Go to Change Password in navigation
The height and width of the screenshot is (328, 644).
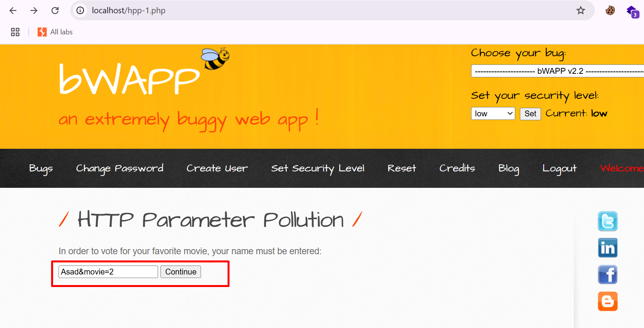[x=119, y=168]
